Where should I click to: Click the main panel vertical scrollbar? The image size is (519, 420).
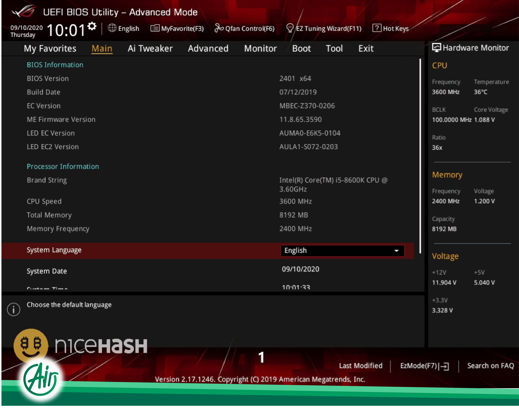click(420, 156)
